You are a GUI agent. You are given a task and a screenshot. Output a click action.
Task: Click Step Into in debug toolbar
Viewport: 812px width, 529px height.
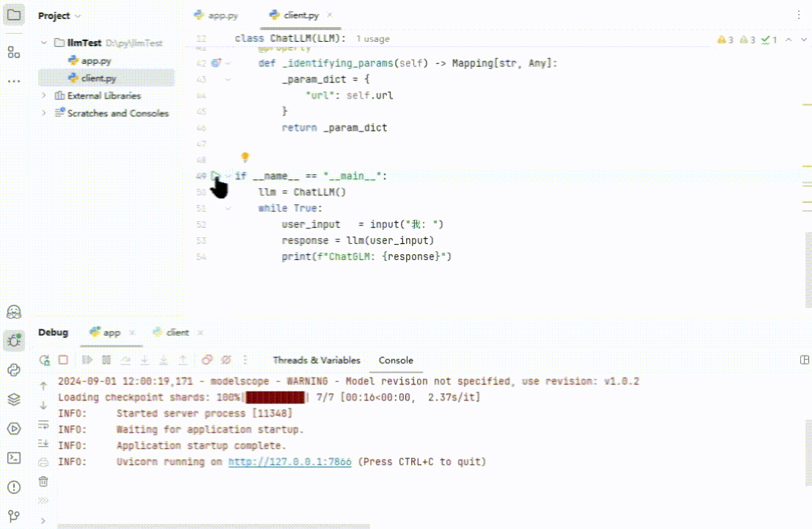[x=145, y=359]
